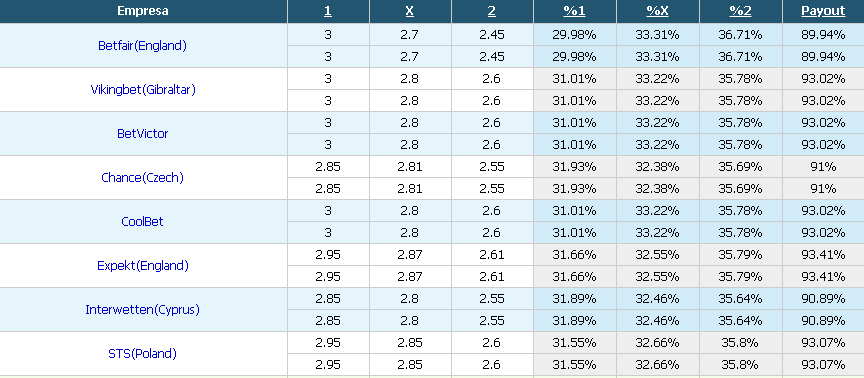This screenshot has height=378, width=864.
Task: Click Expekt's first-row 93.41% payout cell
Action: pyautogui.click(x=823, y=255)
